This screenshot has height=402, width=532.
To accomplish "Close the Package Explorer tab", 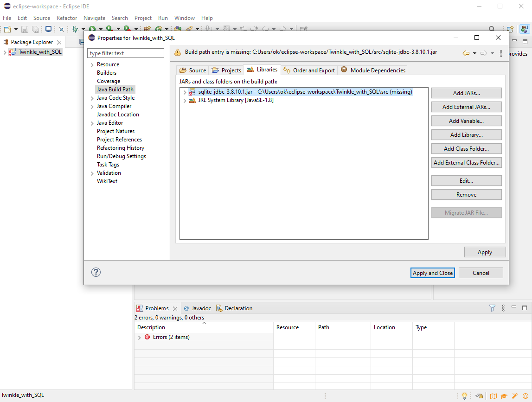I will tap(59, 42).
